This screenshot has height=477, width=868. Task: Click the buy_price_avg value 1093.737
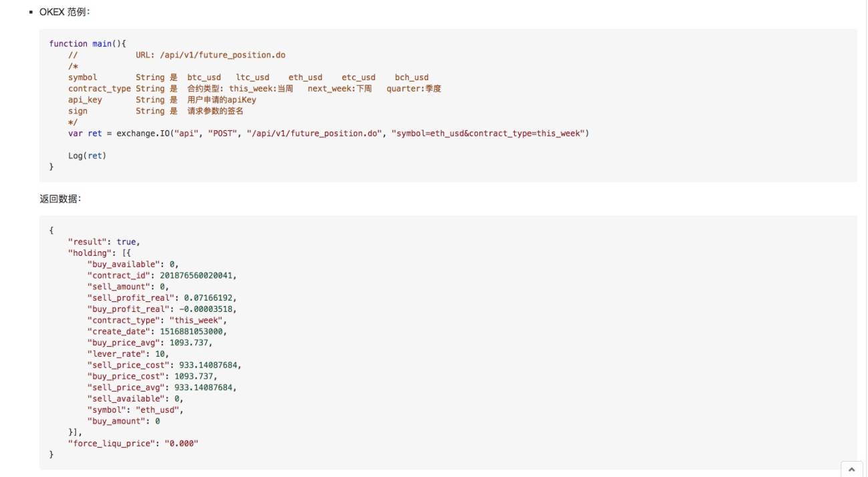pyautogui.click(x=191, y=343)
